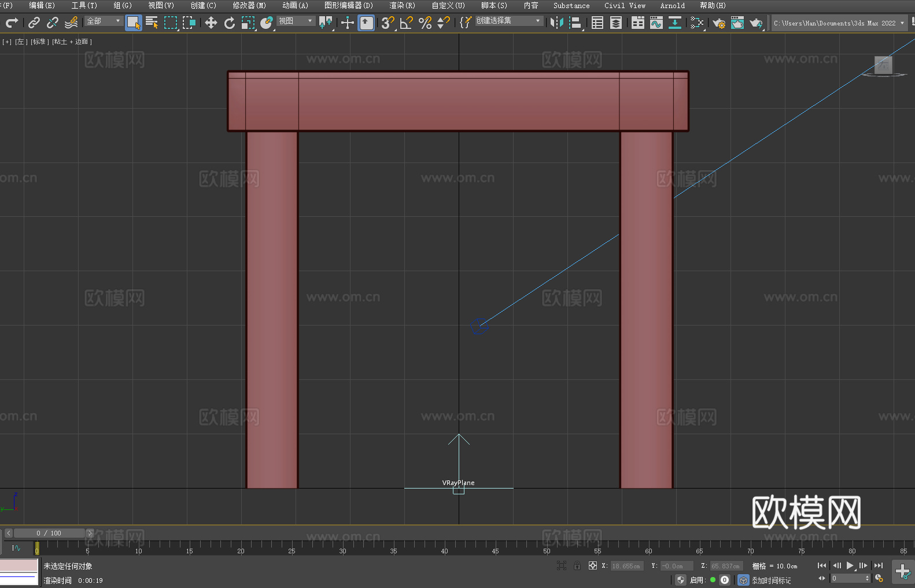This screenshot has width=915, height=588.
Task: Click icon right of Curve Editor
Action: tap(675, 23)
